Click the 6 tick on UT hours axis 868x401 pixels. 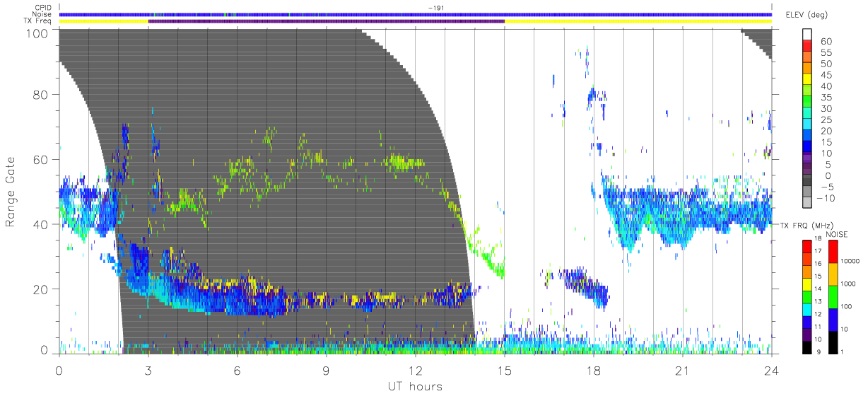[237, 370]
